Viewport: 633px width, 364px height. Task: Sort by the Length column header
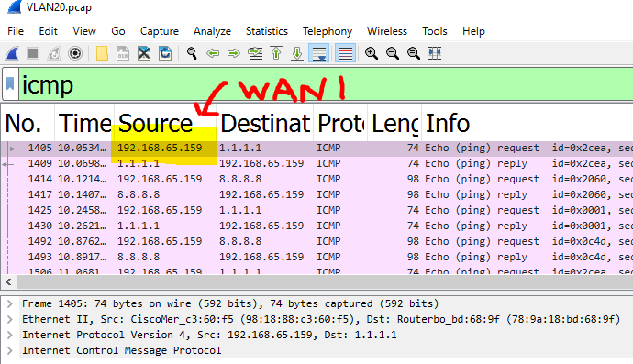[394, 123]
